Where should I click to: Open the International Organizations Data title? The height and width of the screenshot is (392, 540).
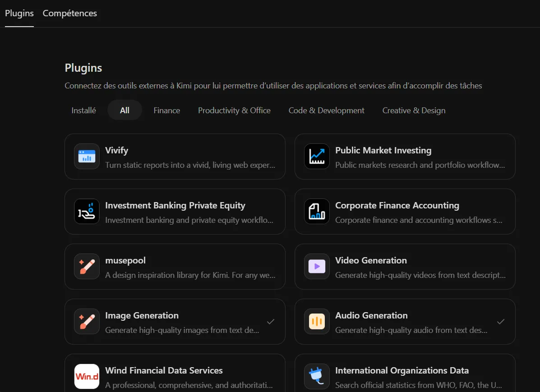(x=402, y=371)
